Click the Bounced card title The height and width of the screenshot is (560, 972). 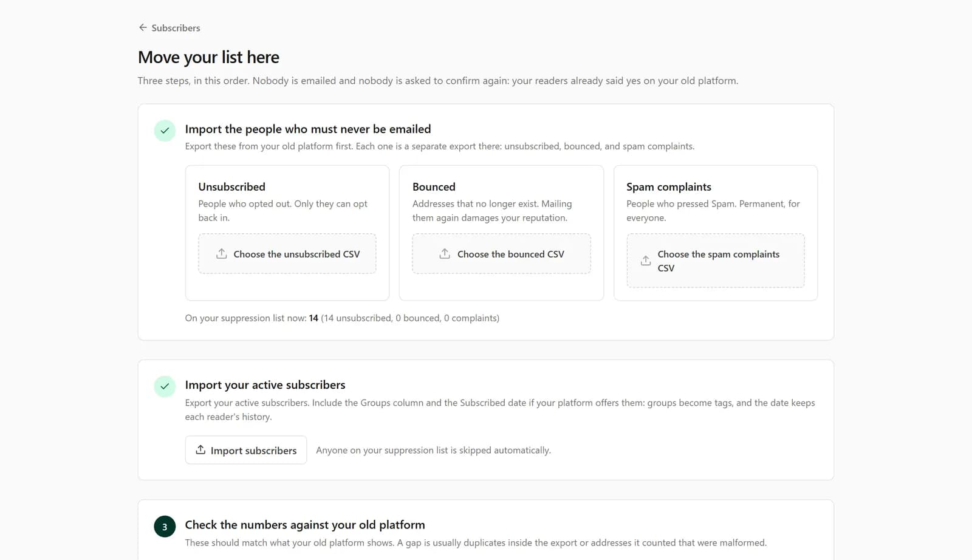point(434,186)
